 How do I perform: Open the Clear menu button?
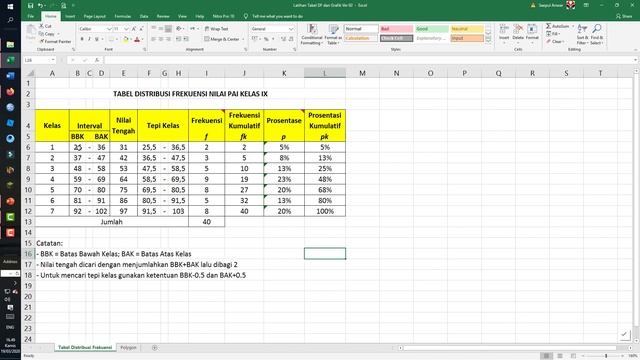555,42
